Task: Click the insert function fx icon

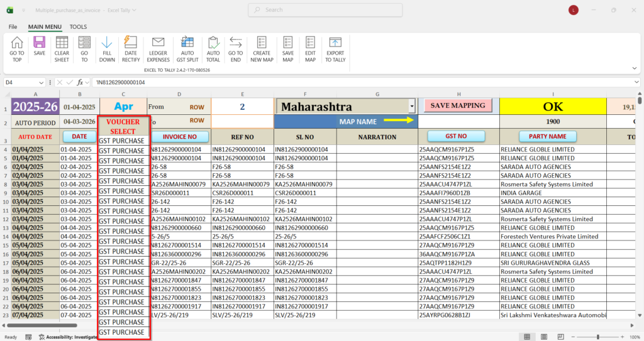Action: coord(80,82)
